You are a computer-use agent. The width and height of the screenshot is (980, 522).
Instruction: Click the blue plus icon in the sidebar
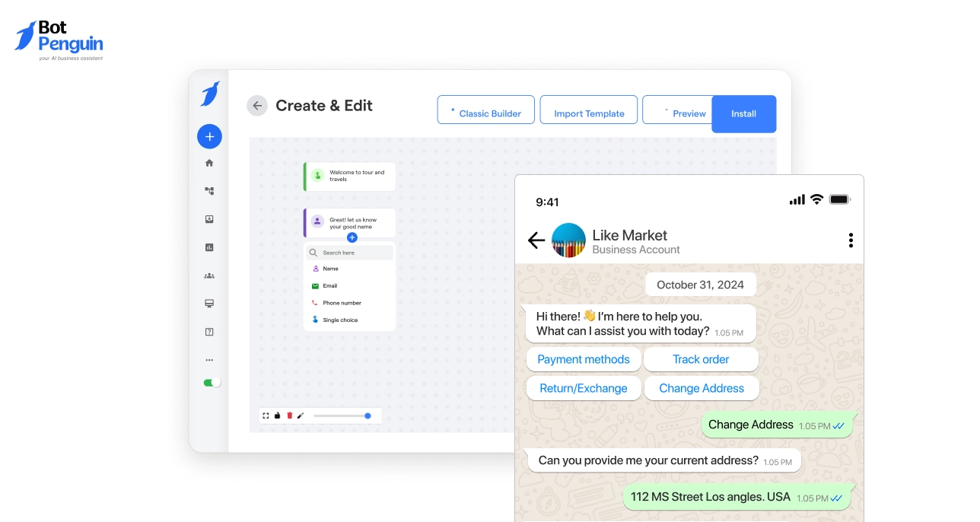pyautogui.click(x=209, y=136)
